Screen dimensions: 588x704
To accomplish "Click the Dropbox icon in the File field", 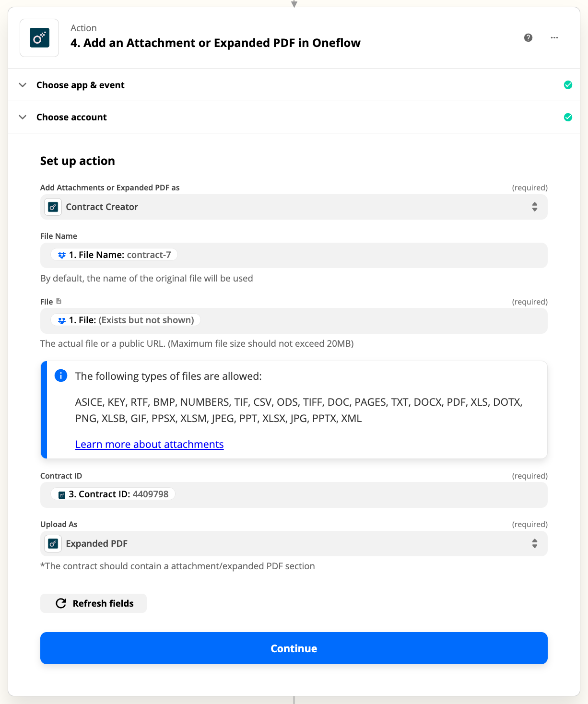I will tap(61, 320).
